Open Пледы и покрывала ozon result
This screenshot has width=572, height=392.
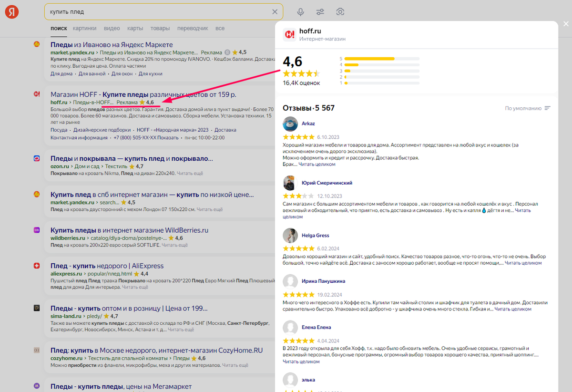tap(132, 158)
